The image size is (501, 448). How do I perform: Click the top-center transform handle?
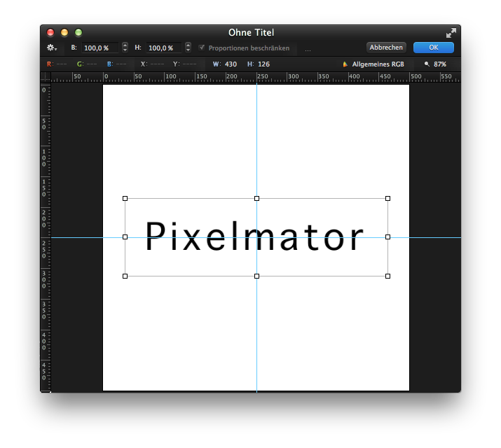tap(256, 199)
